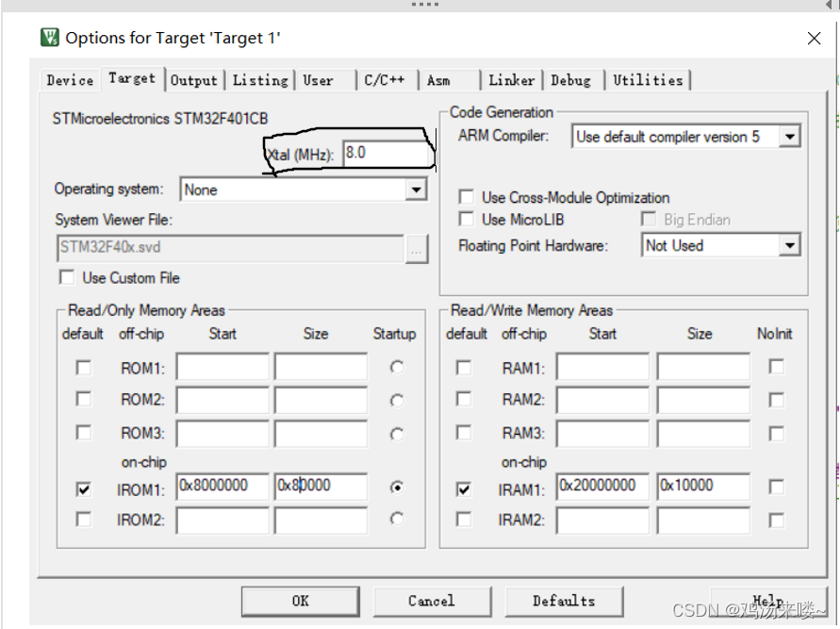Check the ROM1 default checkbox
Image resolution: width=840 pixels, height=629 pixels.
[x=84, y=368]
